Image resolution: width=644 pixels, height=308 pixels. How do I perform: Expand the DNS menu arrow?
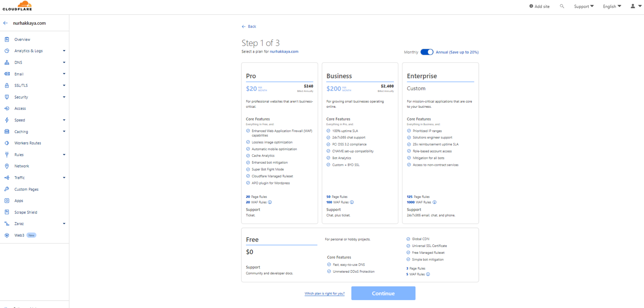click(x=64, y=62)
